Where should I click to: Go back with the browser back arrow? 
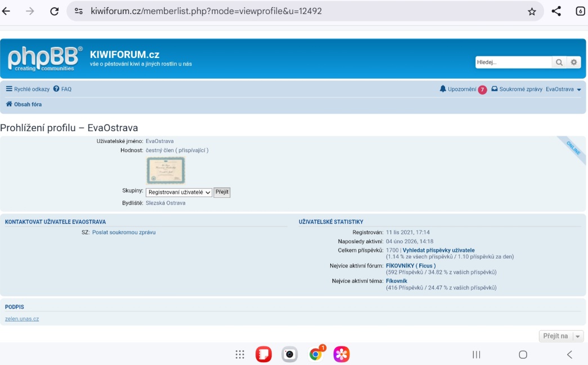click(6, 11)
